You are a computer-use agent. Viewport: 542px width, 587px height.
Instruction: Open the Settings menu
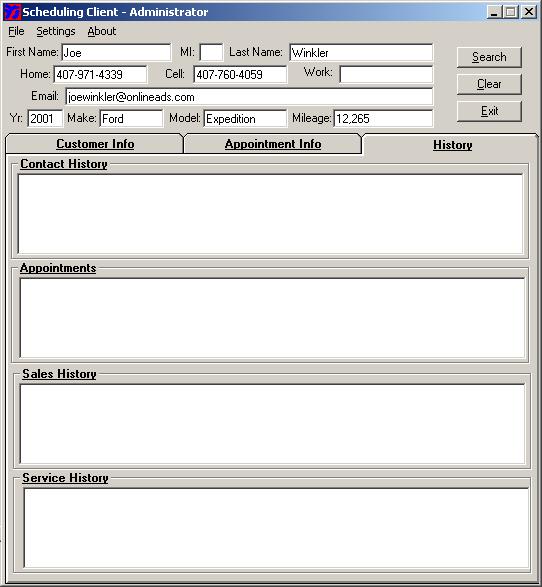pyautogui.click(x=56, y=31)
